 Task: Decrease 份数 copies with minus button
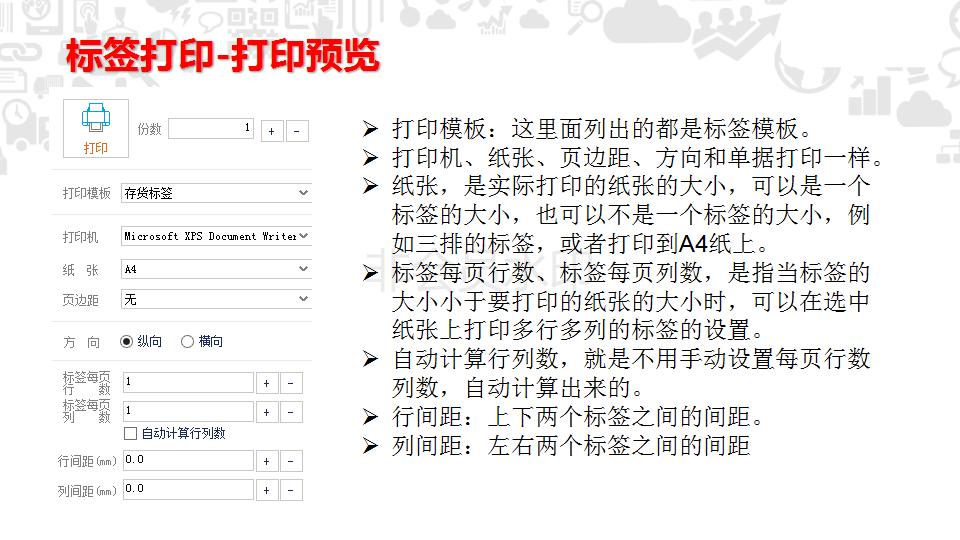[297, 131]
